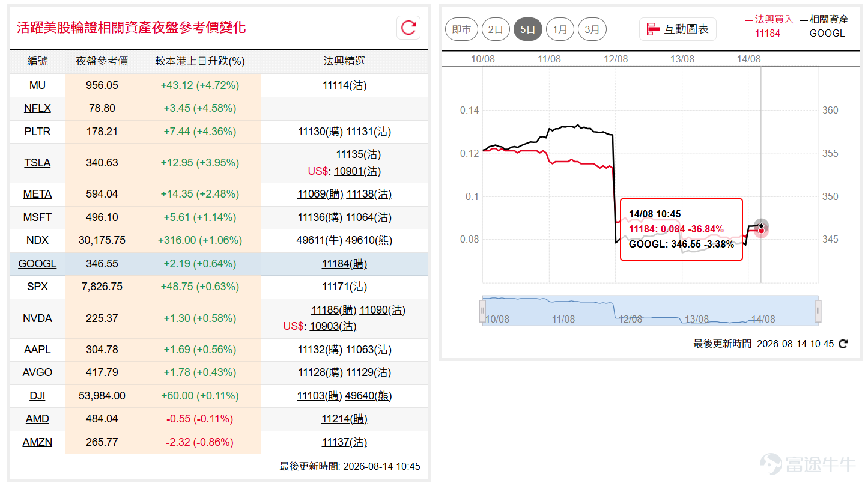Open warrant 11137 put for AMZN
Image resolution: width=868 pixels, height=486 pixels.
coord(344,442)
